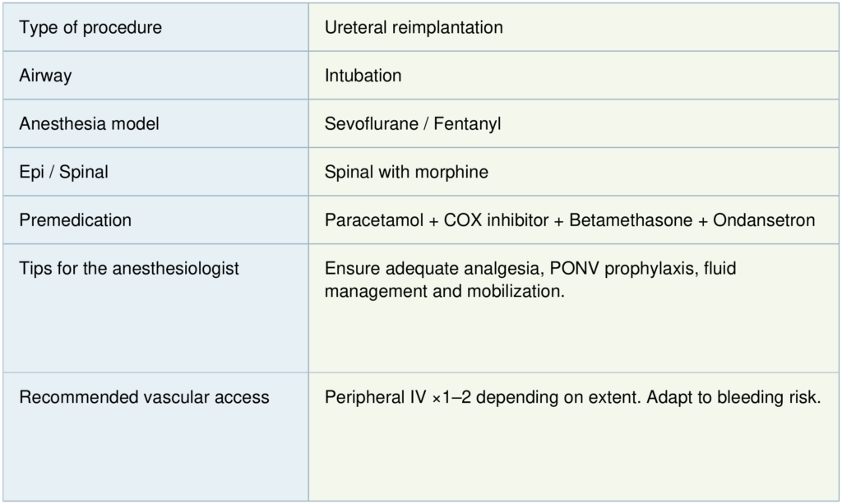The image size is (842, 504).
Task: Click the "Premedication" row label
Action: 75,220
